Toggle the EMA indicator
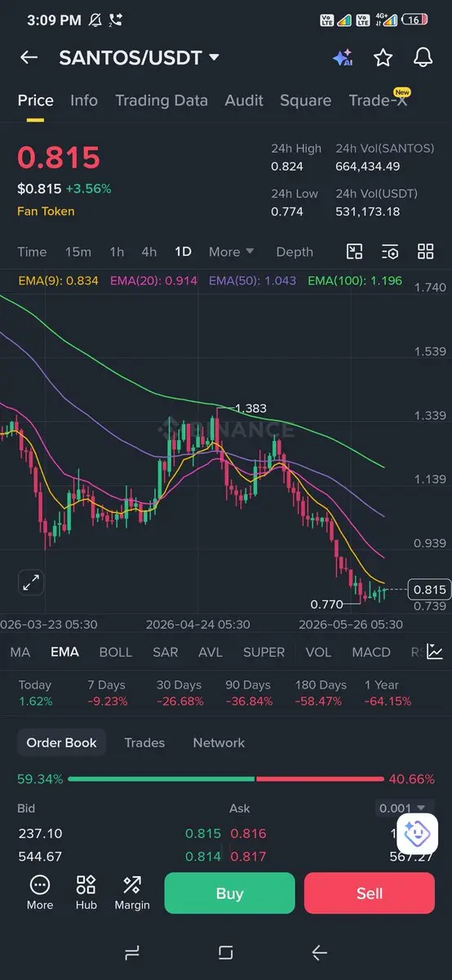The image size is (452, 980). pyautogui.click(x=64, y=652)
